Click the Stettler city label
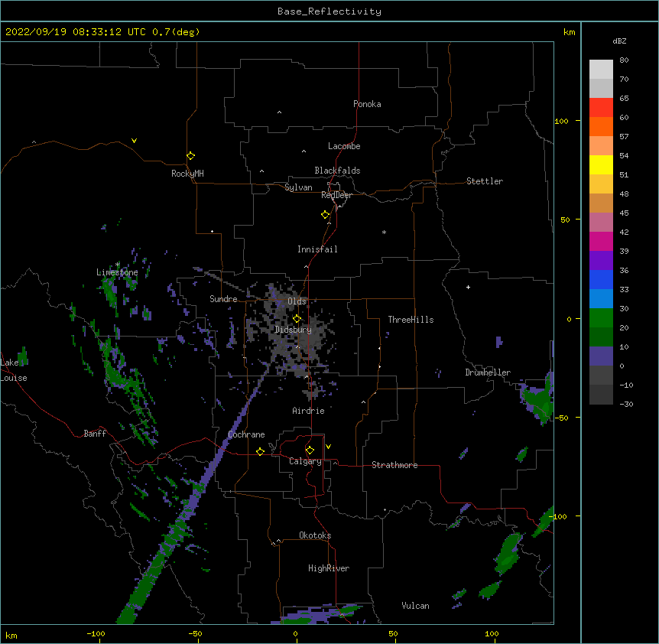Viewport: 659px width, 644px height. pos(485,181)
